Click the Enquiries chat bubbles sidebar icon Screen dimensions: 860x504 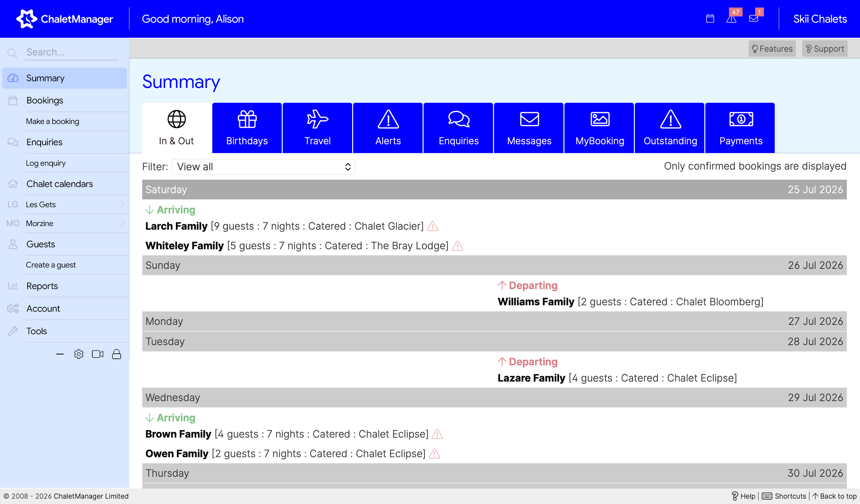pos(13,142)
